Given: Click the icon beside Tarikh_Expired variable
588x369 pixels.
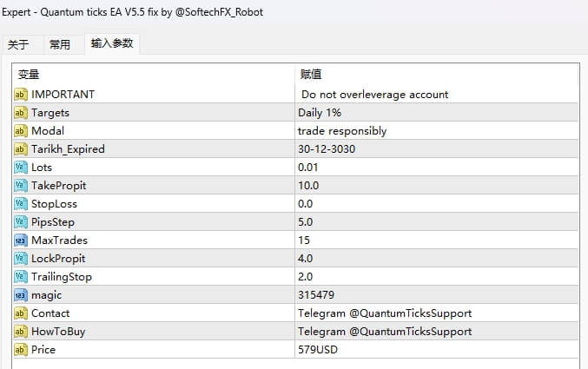Looking at the screenshot, I should pyautogui.click(x=21, y=148).
